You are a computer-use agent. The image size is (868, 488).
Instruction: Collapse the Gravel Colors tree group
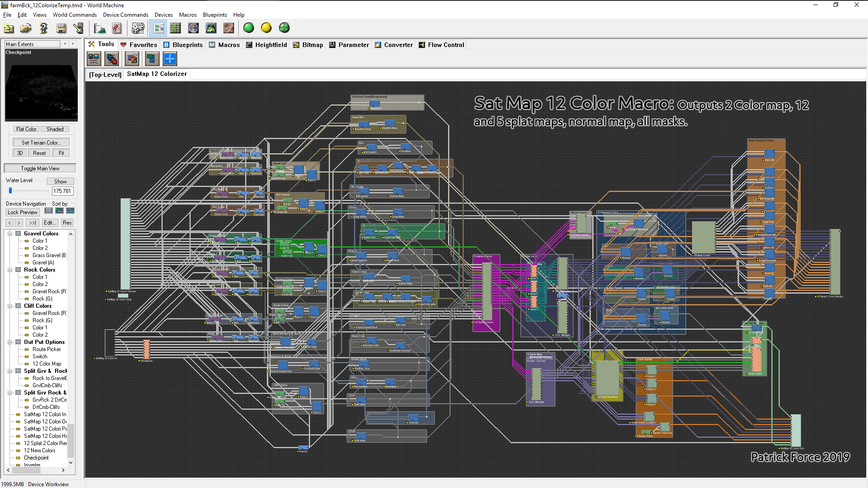coord(9,234)
